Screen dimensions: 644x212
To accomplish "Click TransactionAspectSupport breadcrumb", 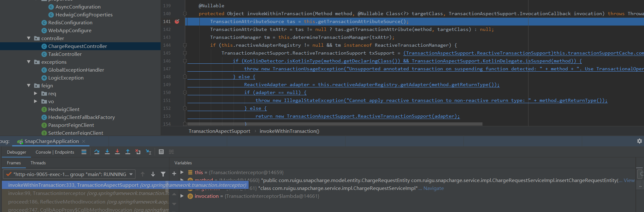I will 219,131.
